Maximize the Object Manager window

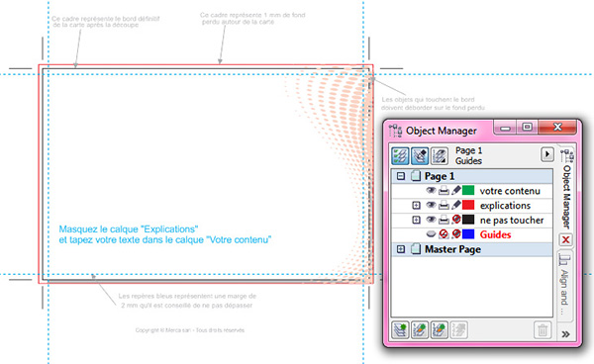(x=527, y=128)
